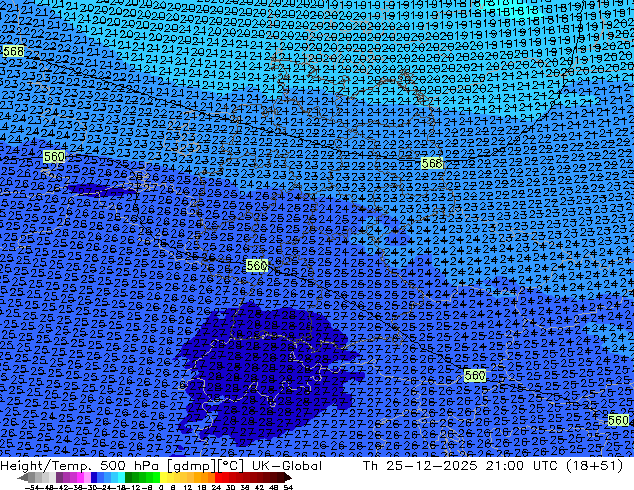Viewport: 634px width, 490px height.
Task: Click the '(18+51)' forecast run label
Action: click(x=594, y=466)
